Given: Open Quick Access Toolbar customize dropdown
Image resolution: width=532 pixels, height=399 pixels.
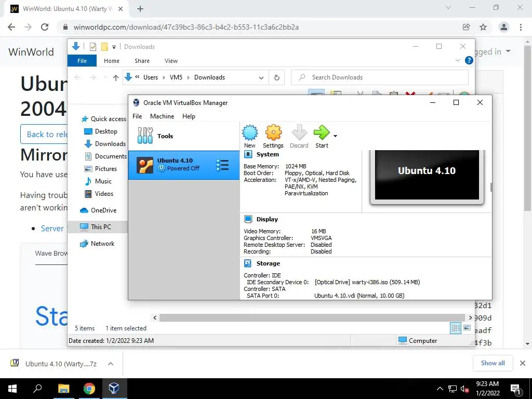Looking at the screenshot, I should coord(114,47).
